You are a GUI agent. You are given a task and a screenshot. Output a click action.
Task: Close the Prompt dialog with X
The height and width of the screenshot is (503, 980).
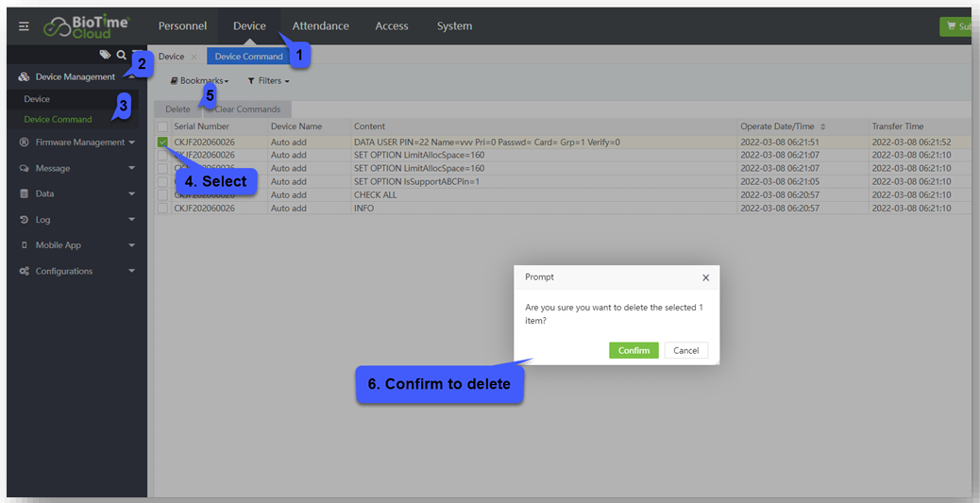(x=705, y=277)
